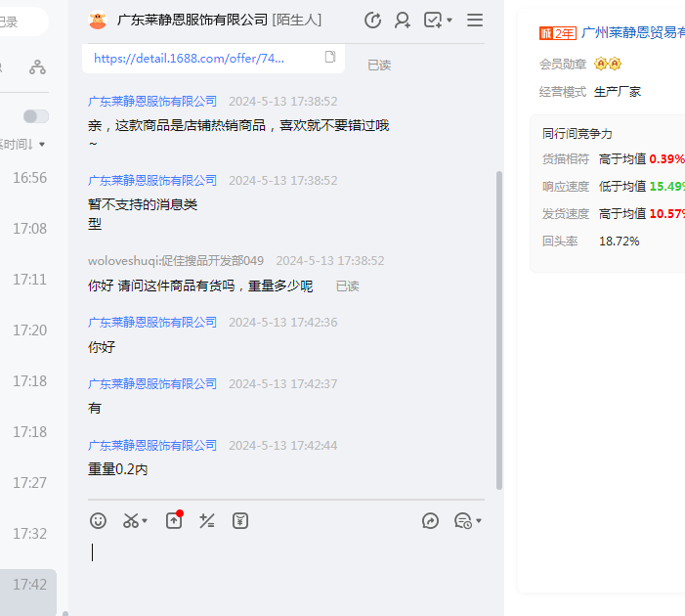Click the 生产厂家 business mode text
Screen dimensions: 685x616
618,91
